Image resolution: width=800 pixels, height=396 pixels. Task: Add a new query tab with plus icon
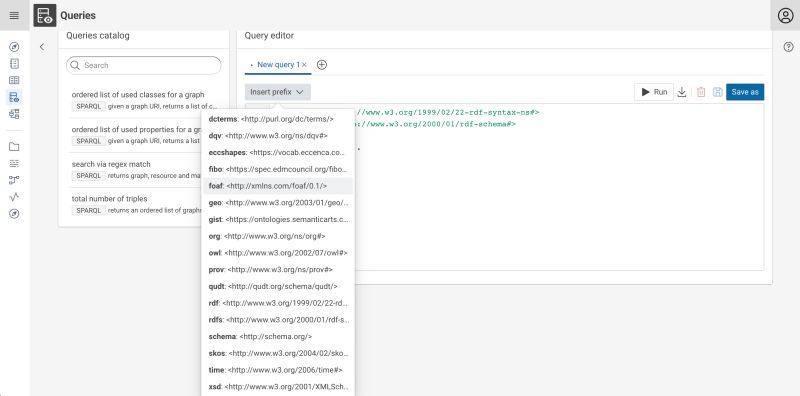(x=321, y=65)
